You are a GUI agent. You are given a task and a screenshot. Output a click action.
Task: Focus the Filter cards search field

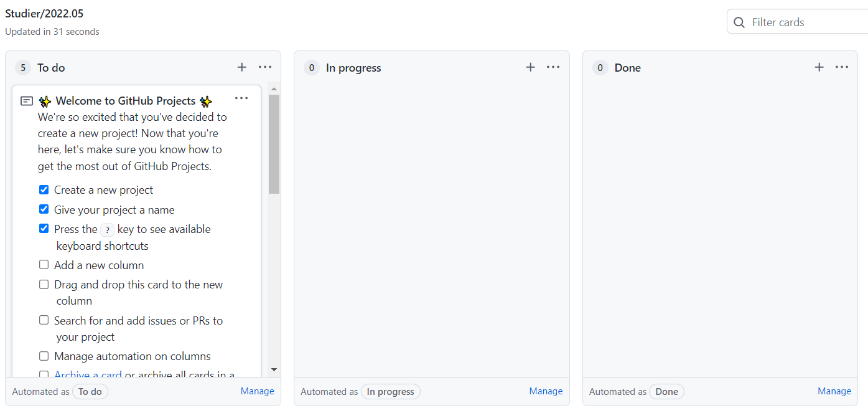click(798, 22)
